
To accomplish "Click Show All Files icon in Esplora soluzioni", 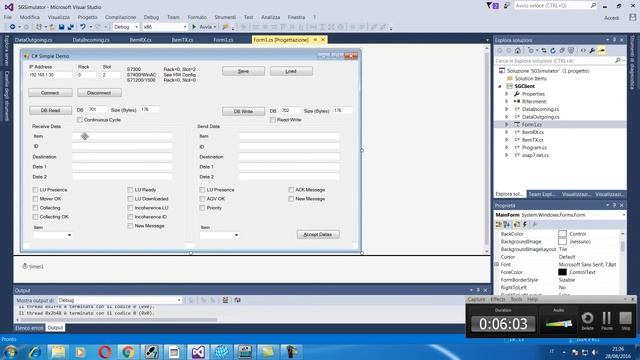I will pos(571,51).
